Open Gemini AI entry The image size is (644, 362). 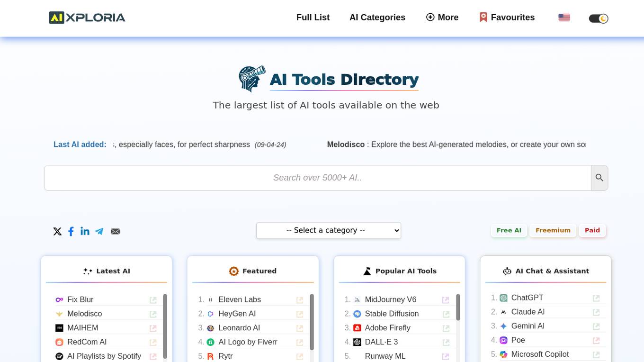coord(528,326)
